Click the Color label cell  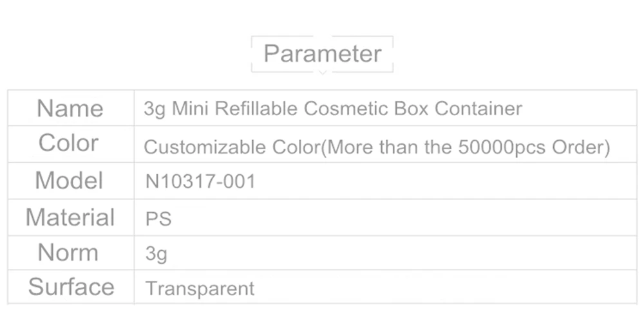coord(70,144)
